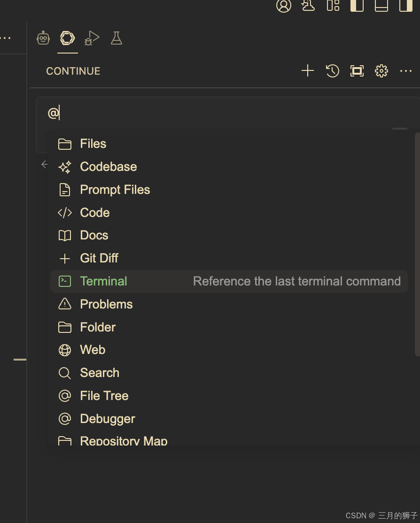
Task: Open the robot chat assistant tab
Action: click(x=43, y=38)
